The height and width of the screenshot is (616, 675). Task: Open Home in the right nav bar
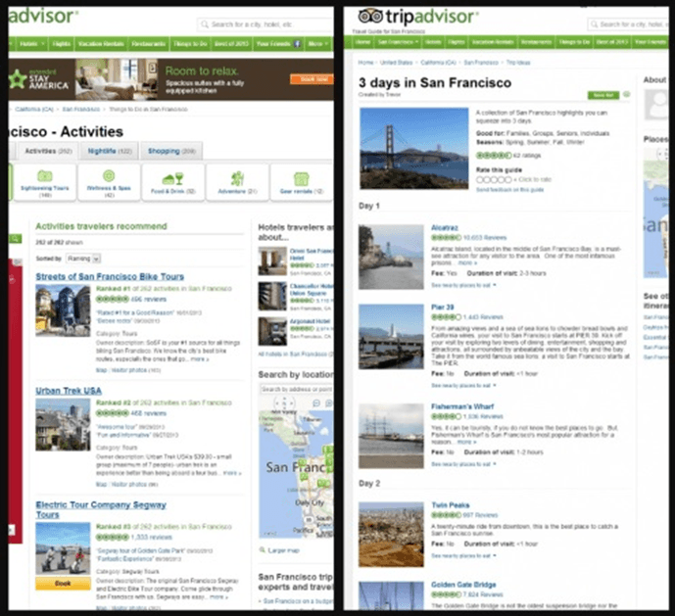(x=362, y=42)
